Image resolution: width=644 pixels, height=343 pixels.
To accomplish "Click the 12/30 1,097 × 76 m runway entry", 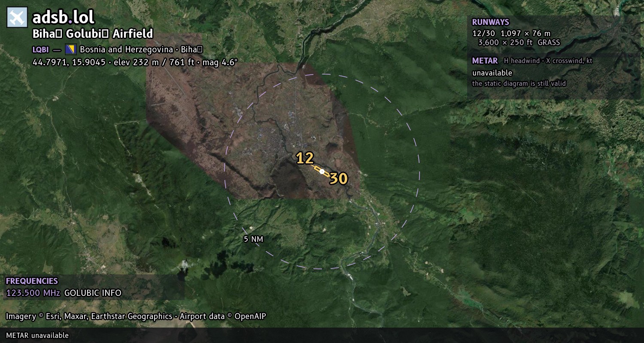I will [511, 33].
